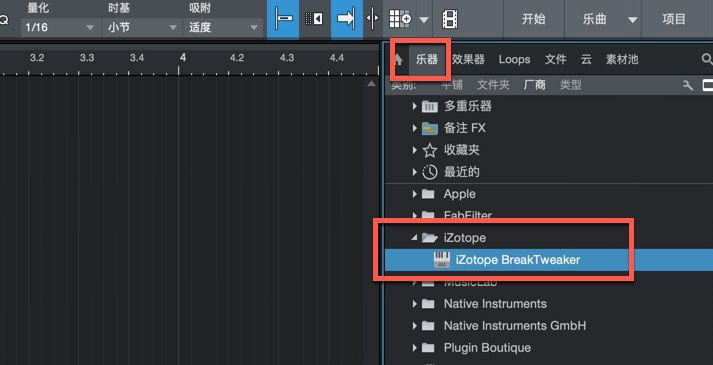The image size is (713, 365).
Task: Click the grid-plus macro toolbar icon
Action: coord(400,19)
